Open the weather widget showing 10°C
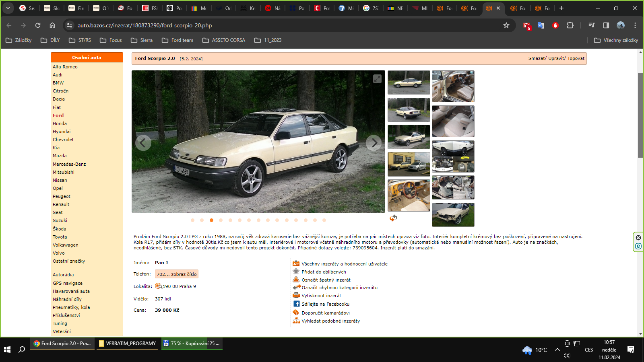 click(x=535, y=350)
